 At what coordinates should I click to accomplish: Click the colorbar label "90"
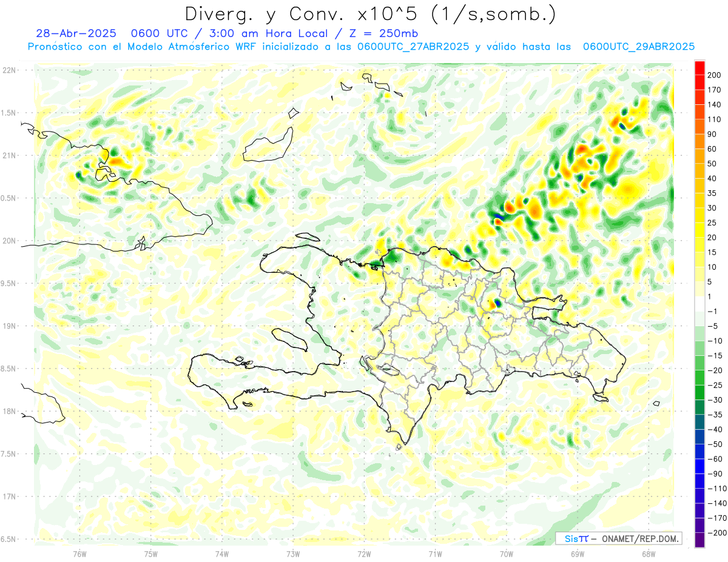tap(713, 134)
